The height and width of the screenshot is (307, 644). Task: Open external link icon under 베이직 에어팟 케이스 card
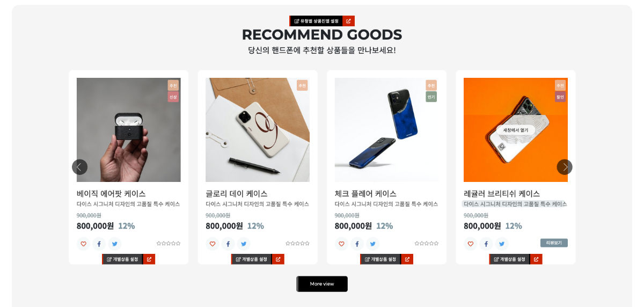click(x=149, y=259)
